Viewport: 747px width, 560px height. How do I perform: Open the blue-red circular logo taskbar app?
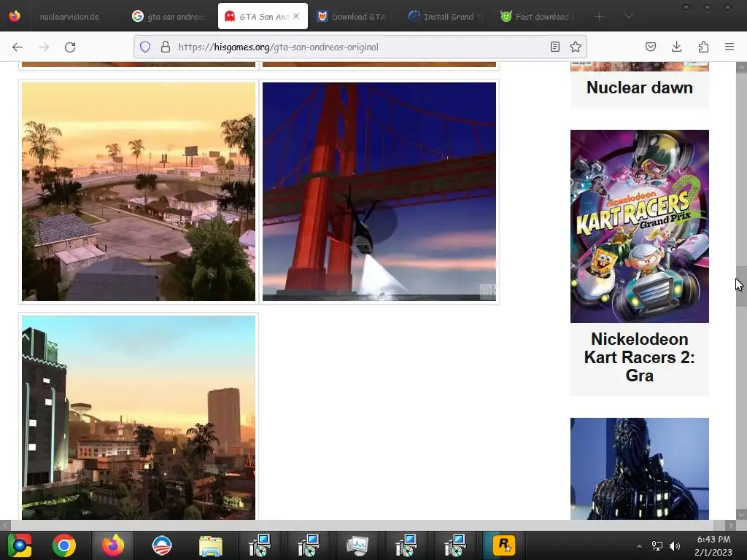click(x=161, y=545)
